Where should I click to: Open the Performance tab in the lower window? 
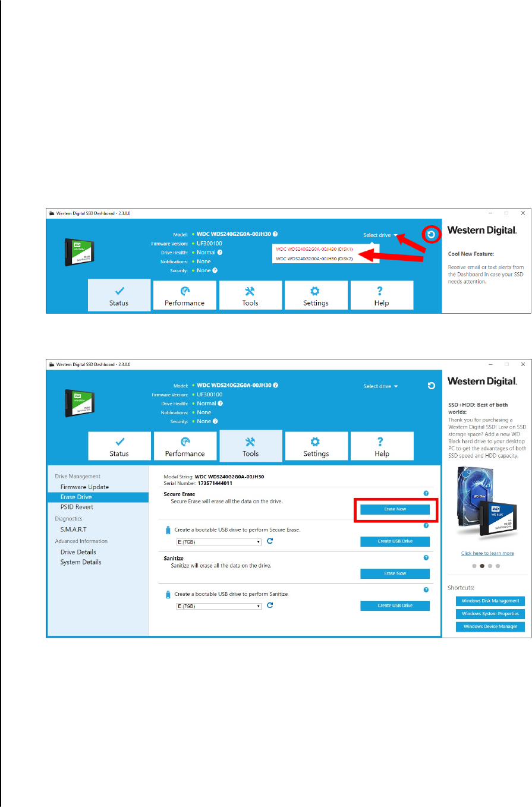tap(184, 446)
